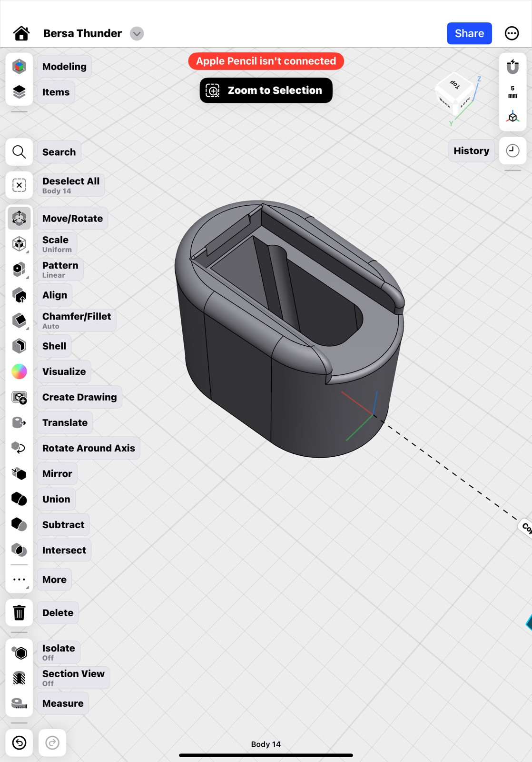The height and width of the screenshot is (762, 532).
Task: Open the History clock icon
Action: 512,151
